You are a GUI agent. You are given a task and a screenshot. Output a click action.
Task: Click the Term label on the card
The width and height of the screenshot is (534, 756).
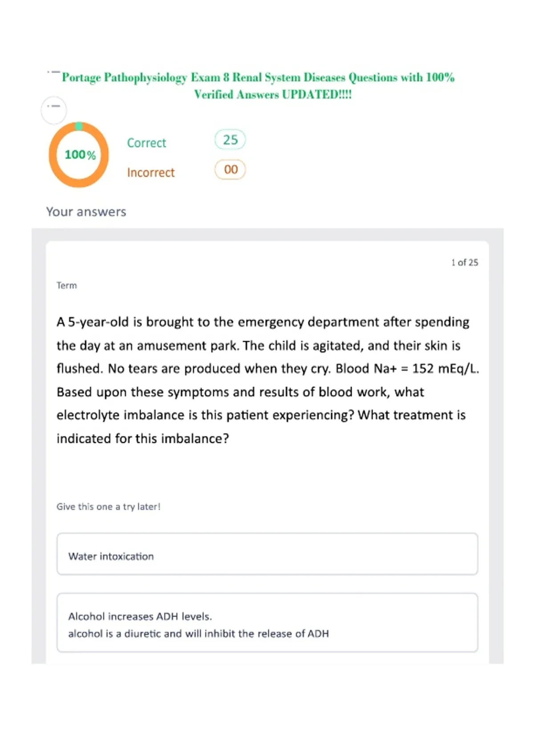67,286
